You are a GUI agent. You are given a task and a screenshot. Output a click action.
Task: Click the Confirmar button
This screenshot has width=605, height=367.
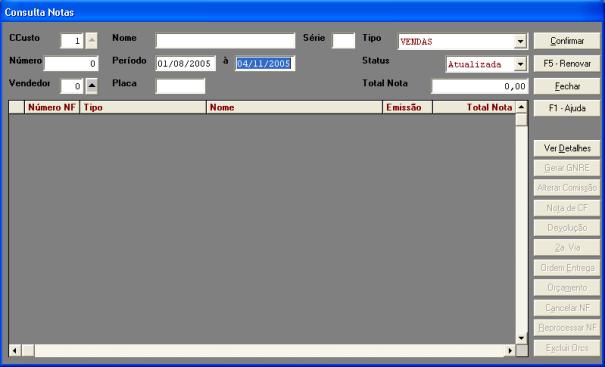coord(567,41)
